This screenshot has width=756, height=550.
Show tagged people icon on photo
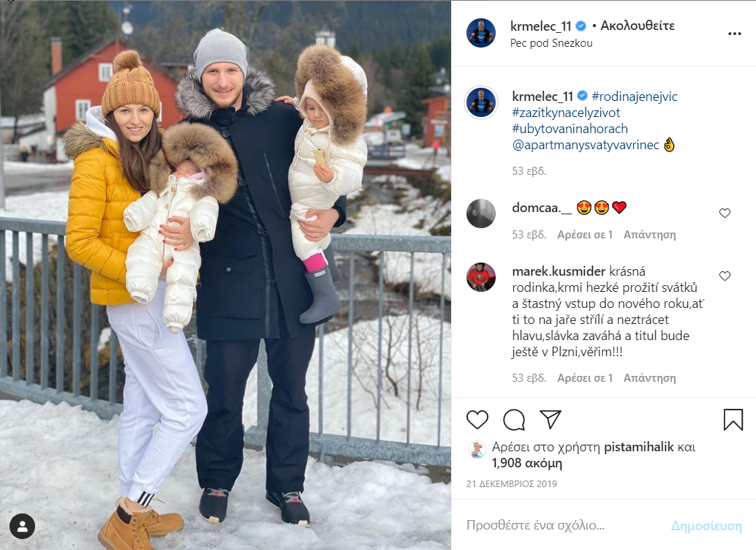[22, 526]
